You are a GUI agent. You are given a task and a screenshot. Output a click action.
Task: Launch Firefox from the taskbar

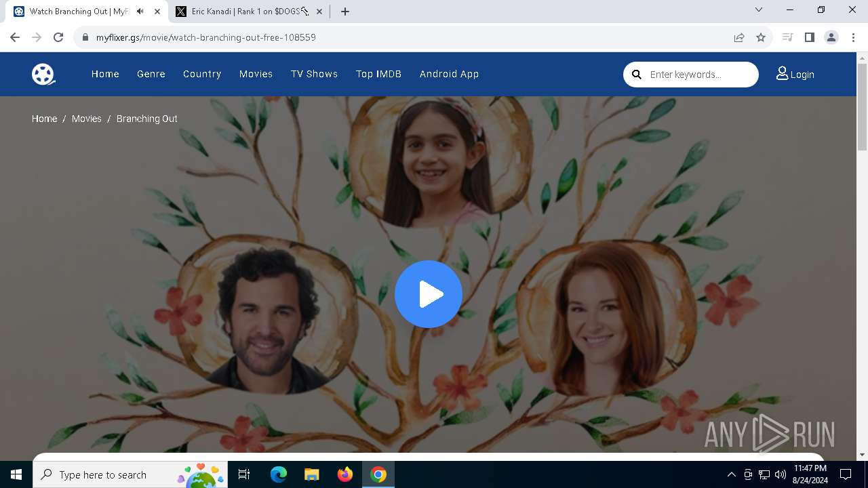coord(345,474)
